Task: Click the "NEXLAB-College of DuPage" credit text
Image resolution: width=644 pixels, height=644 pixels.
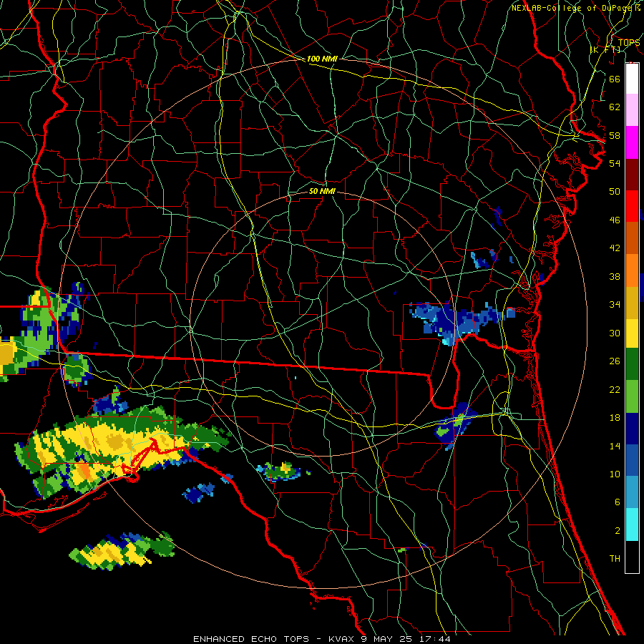Action: click(x=572, y=8)
